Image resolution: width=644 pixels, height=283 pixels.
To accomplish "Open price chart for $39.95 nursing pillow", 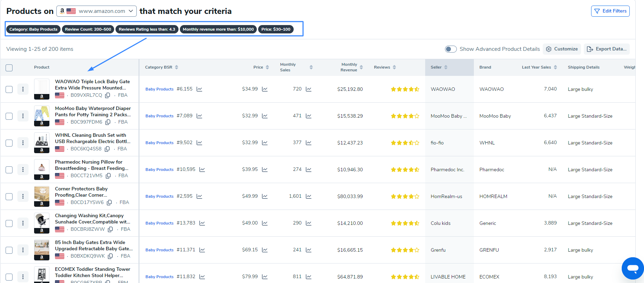I will [x=265, y=170].
